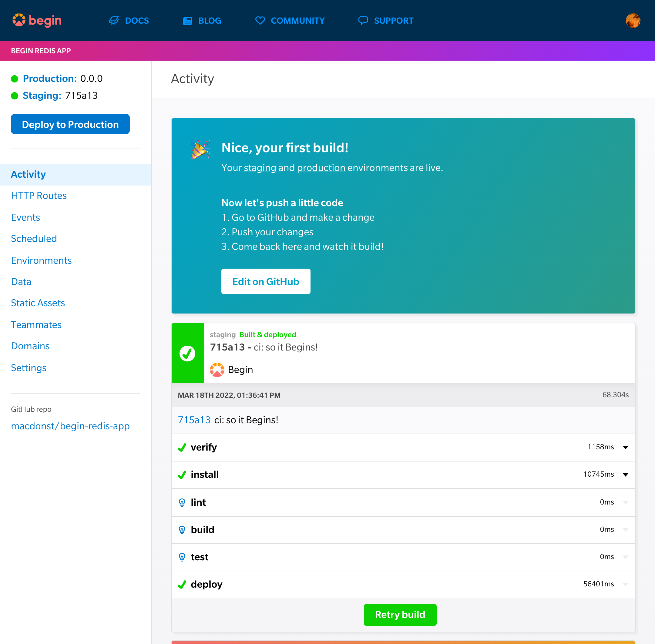This screenshot has width=655, height=644.
Task: Toggle the test step details
Action: [626, 557]
